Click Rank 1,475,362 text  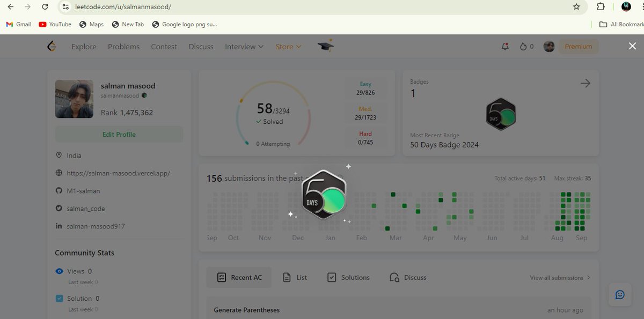coord(127,113)
